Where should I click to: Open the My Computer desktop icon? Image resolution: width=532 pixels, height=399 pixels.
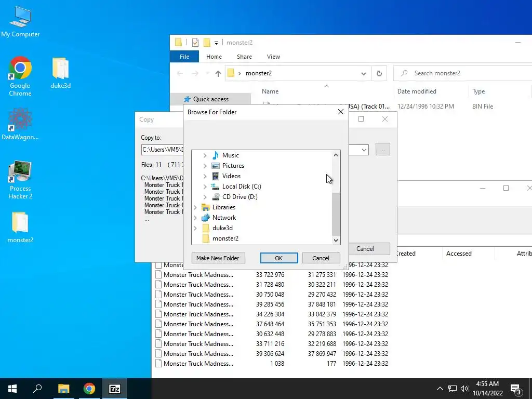tap(20, 22)
